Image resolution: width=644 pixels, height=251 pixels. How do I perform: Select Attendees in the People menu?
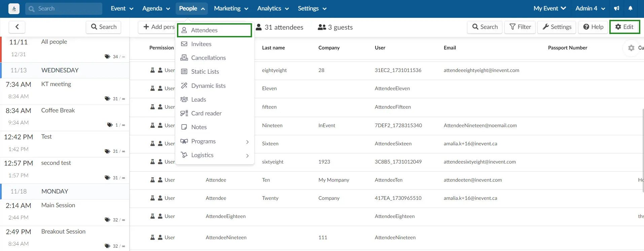click(x=215, y=30)
